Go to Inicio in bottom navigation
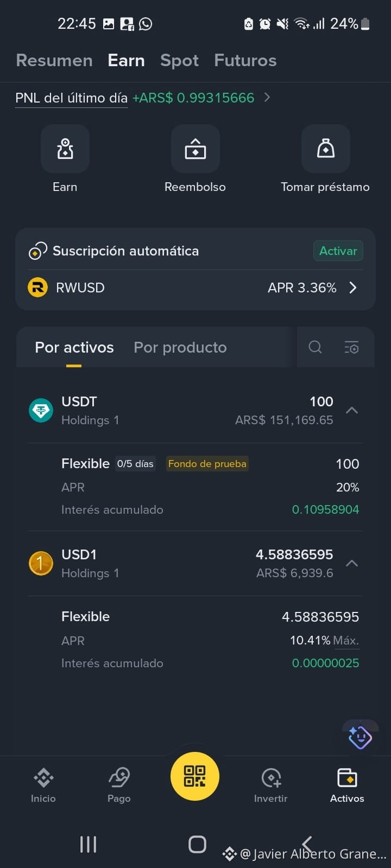 click(43, 785)
